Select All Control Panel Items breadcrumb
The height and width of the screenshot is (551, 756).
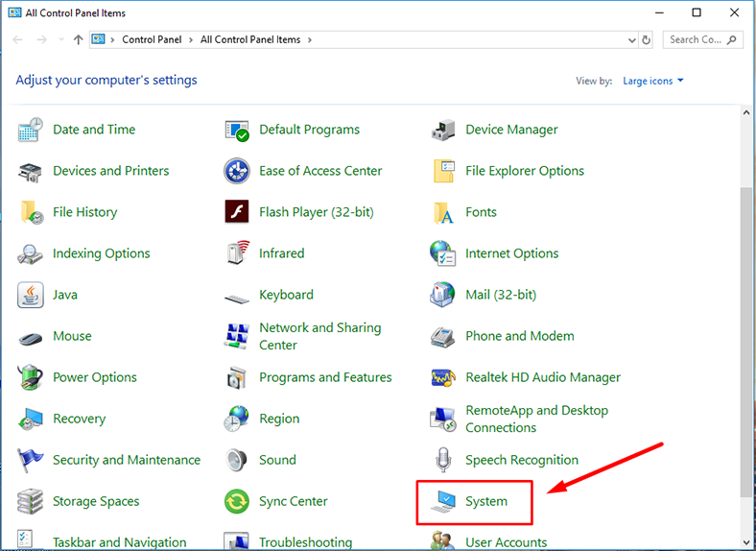pos(250,39)
